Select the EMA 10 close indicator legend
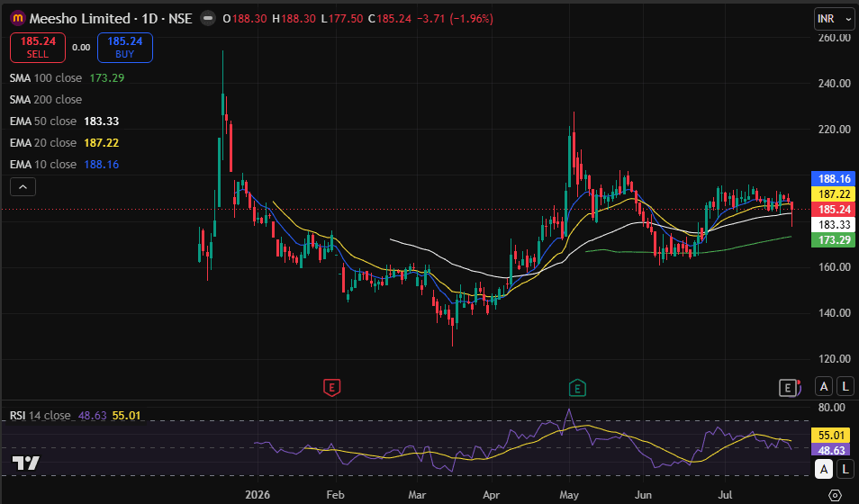The width and height of the screenshot is (859, 504). 64,165
